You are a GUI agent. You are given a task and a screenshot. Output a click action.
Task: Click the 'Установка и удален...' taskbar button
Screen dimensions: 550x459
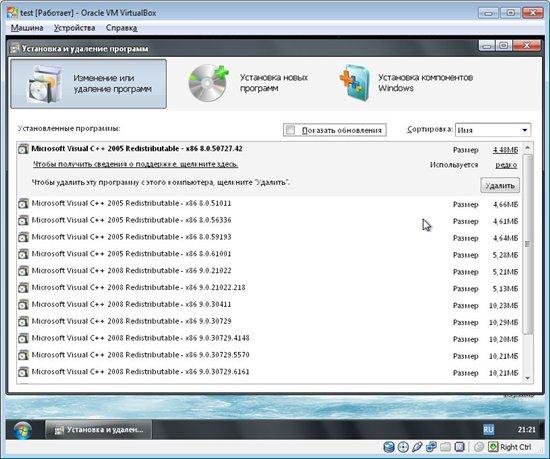tap(99, 430)
